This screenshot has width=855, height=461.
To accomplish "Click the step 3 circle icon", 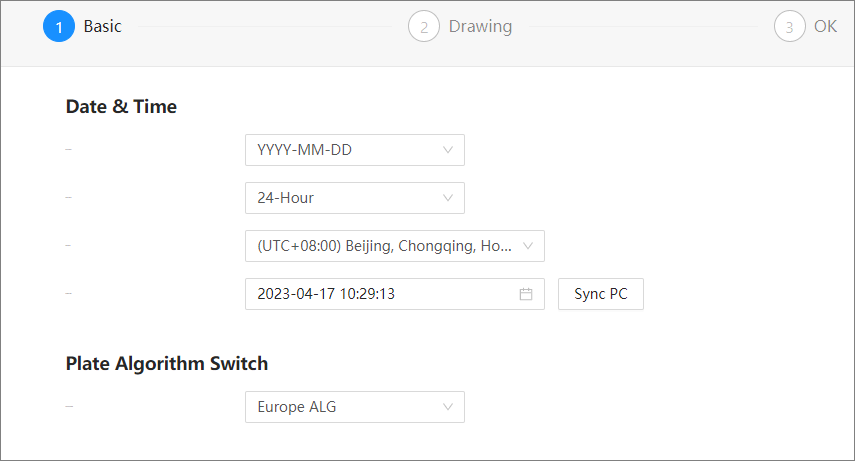I will coord(790,26).
